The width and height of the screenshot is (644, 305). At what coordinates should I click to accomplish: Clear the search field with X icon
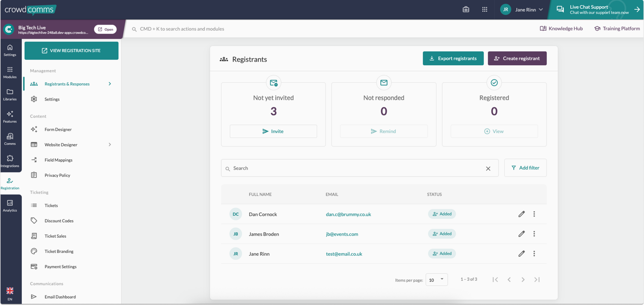(488, 169)
